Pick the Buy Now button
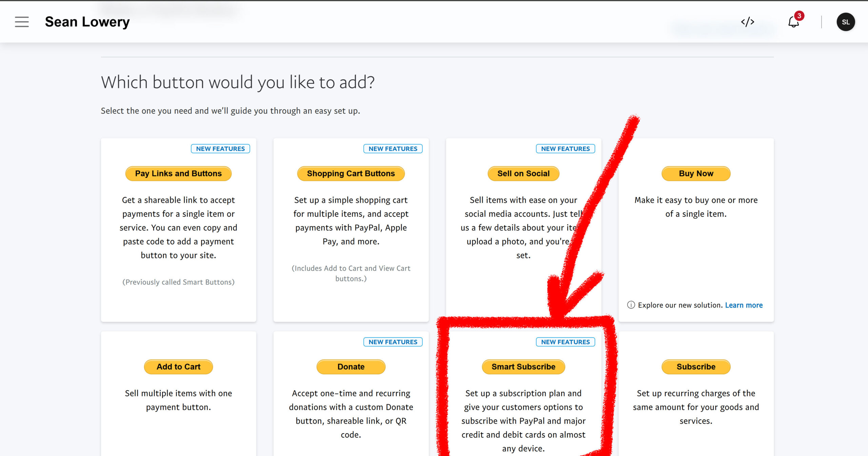Screen dimensions: 868x456 tap(696, 174)
